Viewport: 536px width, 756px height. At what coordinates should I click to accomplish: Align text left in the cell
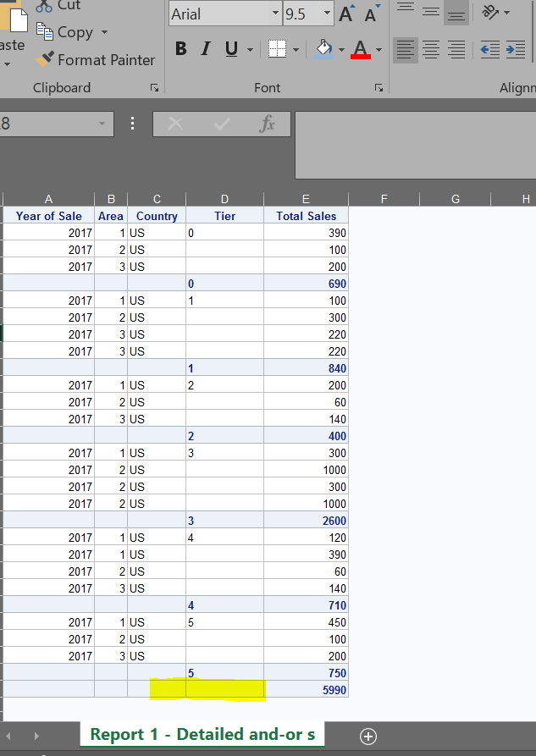405,50
